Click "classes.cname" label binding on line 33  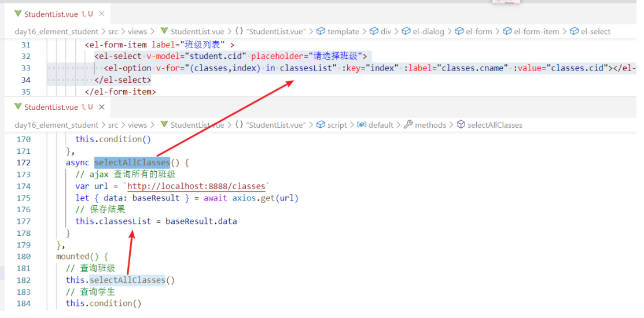pyautogui.click(x=472, y=68)
